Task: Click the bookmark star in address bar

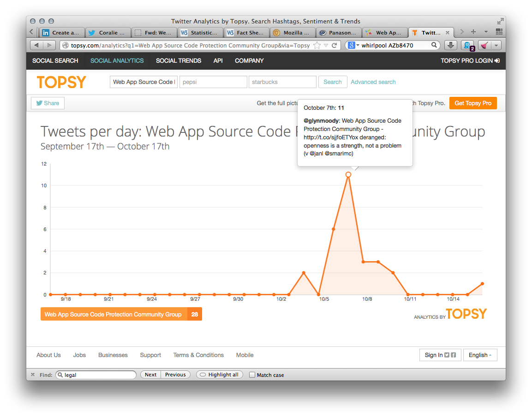Action: (317, 45)
